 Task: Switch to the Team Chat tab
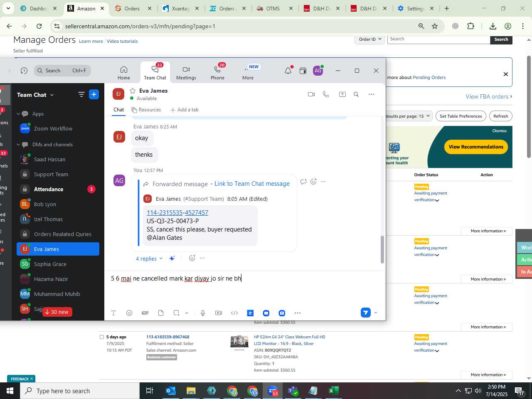coord(155,72)
